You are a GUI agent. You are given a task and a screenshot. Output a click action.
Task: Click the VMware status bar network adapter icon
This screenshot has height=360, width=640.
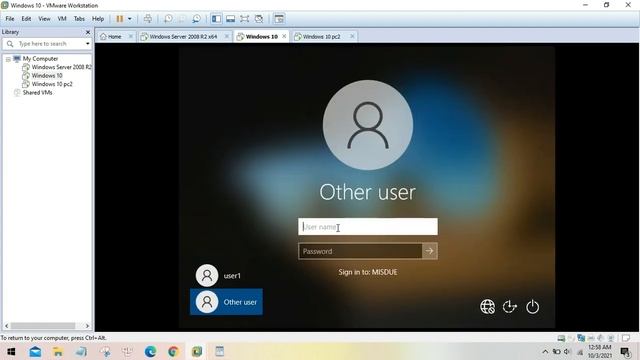click(x=581, y=338)
